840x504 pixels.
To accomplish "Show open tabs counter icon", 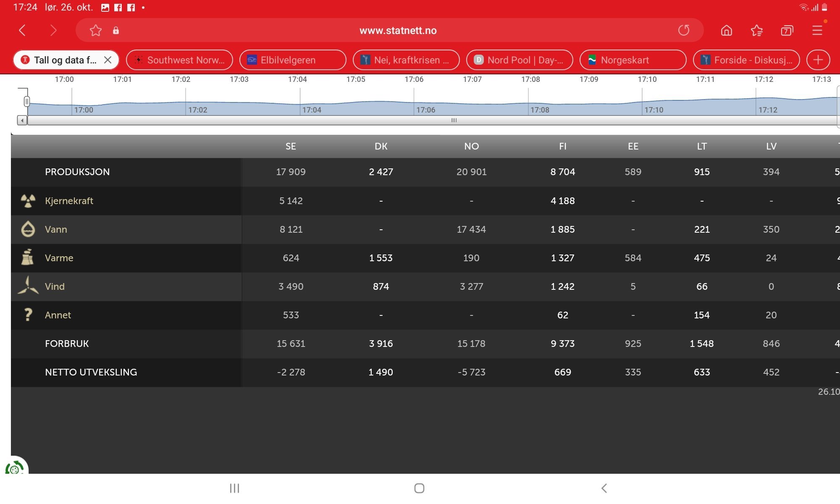I will click(787, 30).
